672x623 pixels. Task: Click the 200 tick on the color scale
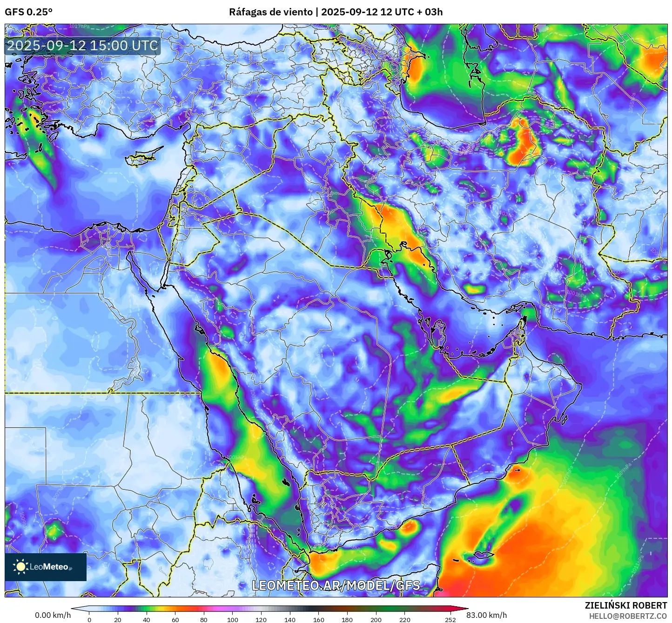(376, 620)
